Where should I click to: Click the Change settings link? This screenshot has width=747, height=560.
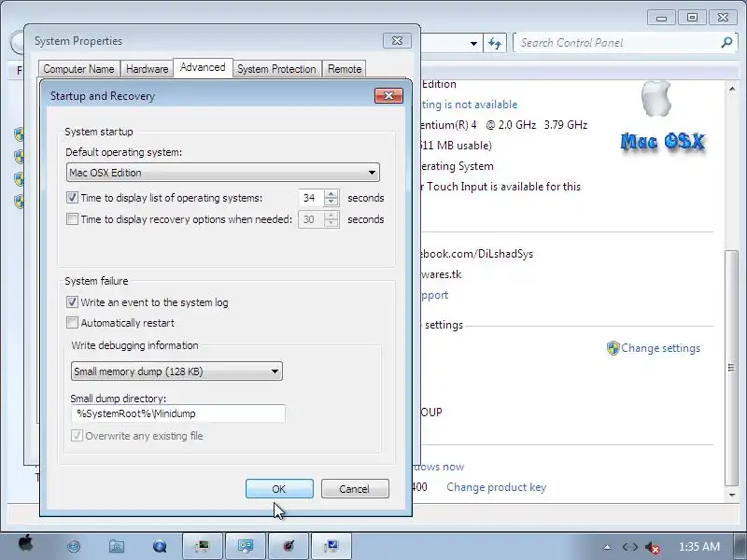(x=660, y=348)
